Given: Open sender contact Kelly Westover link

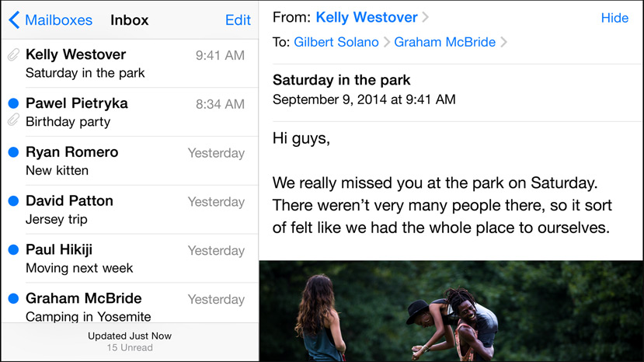Looking at the screenshot, I should click(365, 17).
